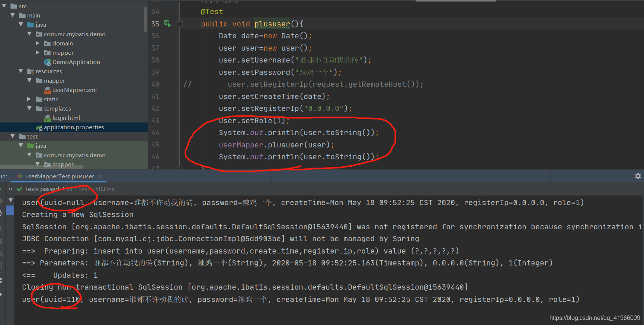Click the green Tests passed checkmark icon
Viewport: 644px width, 325px height.
tap(19, 189)
